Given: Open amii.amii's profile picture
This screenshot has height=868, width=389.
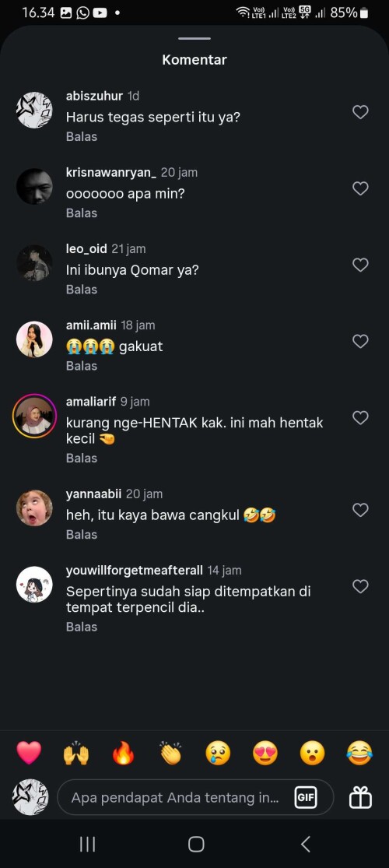Looking at the screenshot, I should tap(34, 339).
